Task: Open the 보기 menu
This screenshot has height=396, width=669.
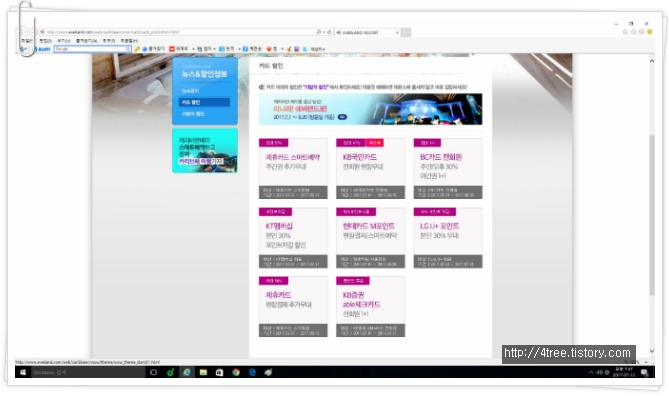Action: coord(64,41)
